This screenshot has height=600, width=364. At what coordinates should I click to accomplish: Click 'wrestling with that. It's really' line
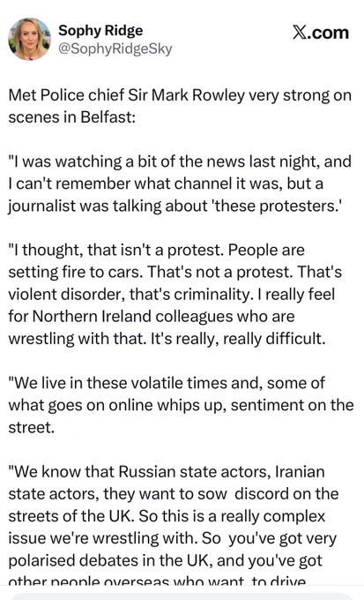[x=167, y=339]
